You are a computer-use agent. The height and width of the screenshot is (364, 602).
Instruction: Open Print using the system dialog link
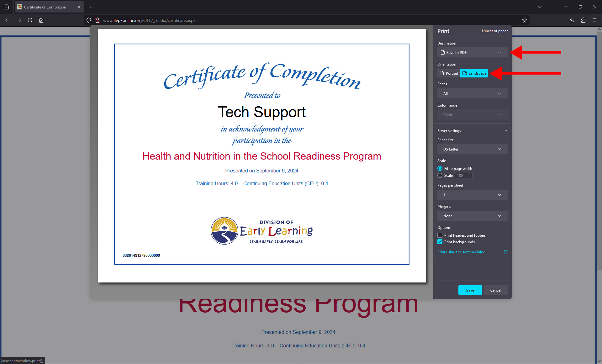click(462, 252)
